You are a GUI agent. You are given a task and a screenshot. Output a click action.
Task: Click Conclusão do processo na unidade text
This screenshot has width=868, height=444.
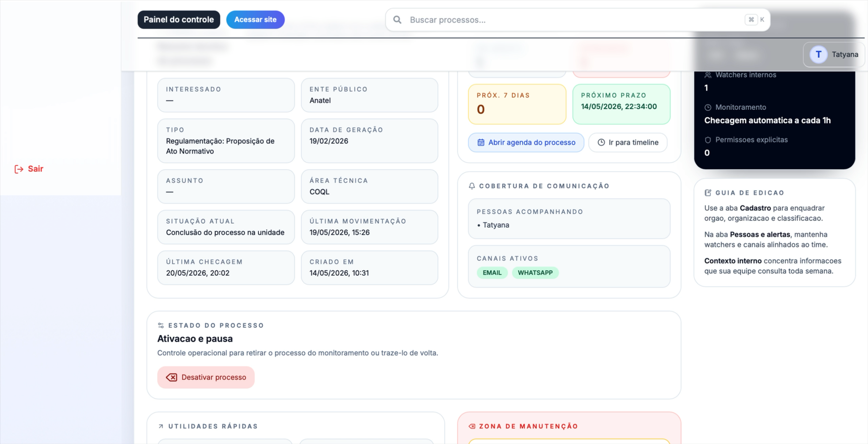pyautogui.click(x=225, y=232)
